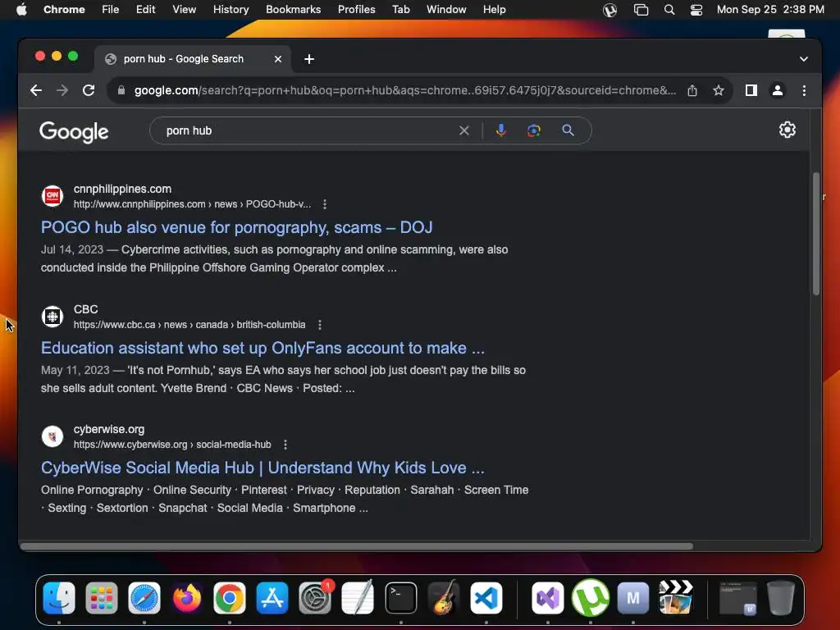840x630 pixels.
Task: Launch Firefox from the Dock
Action: coord(187,597)
